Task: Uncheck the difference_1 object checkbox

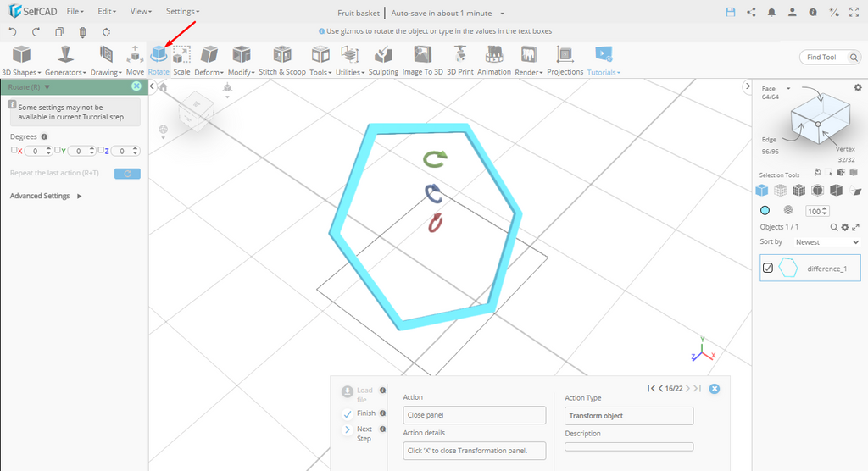Action: click(768, 268)
